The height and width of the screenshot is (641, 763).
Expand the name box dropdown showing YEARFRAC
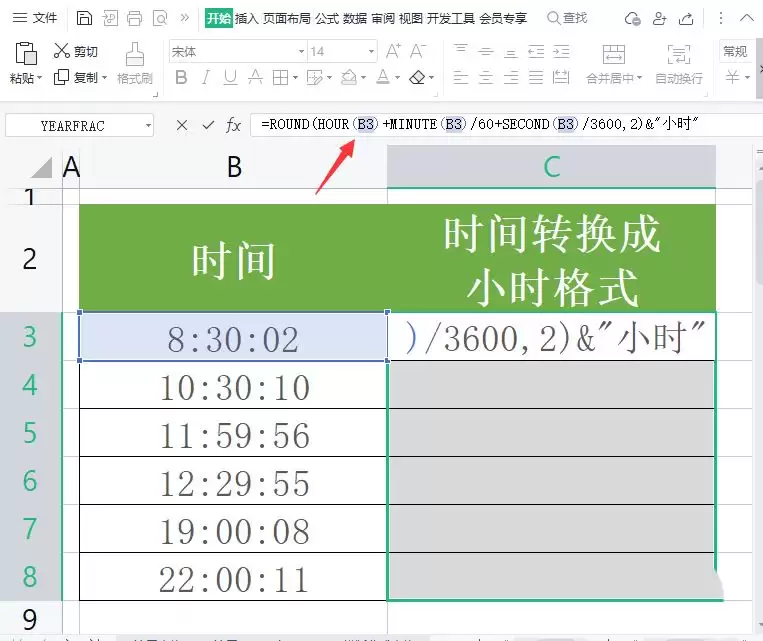click(x=148, y=126)
